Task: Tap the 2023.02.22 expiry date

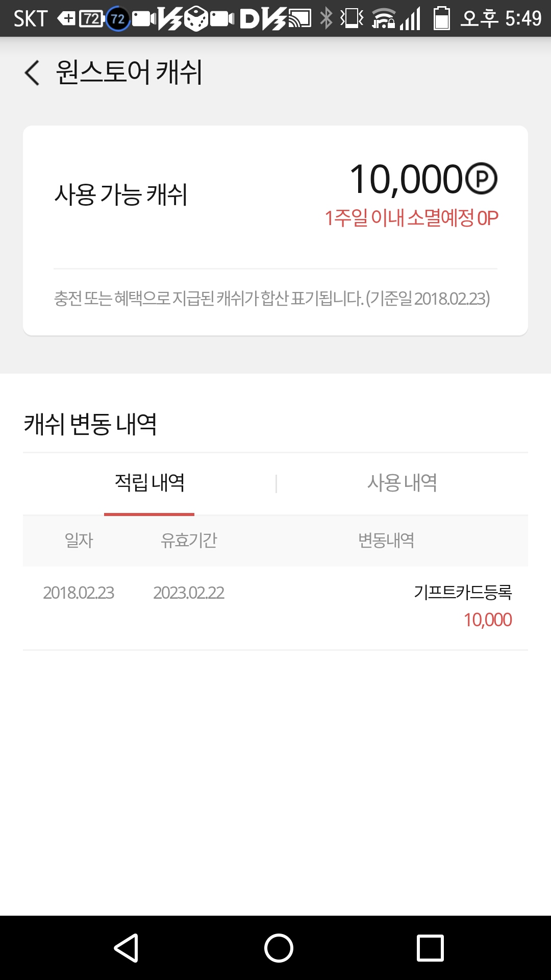Action: point(189,593)
